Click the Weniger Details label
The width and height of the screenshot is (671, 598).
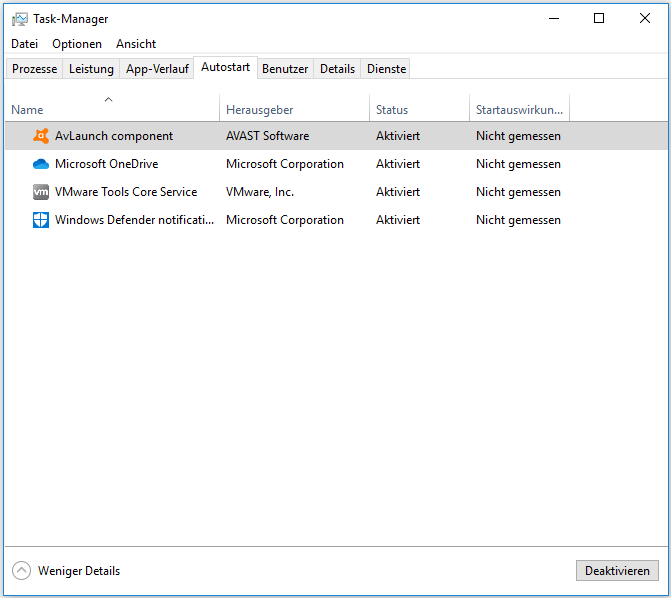(x=79, y=571)
